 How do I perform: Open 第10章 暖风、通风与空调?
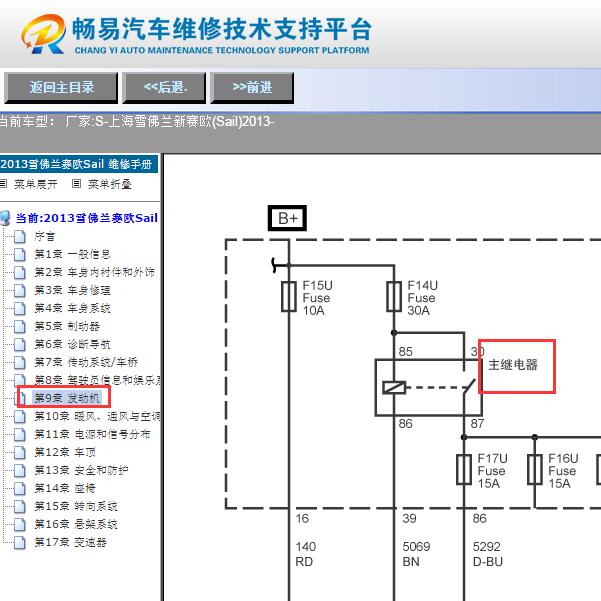[97, 416]
